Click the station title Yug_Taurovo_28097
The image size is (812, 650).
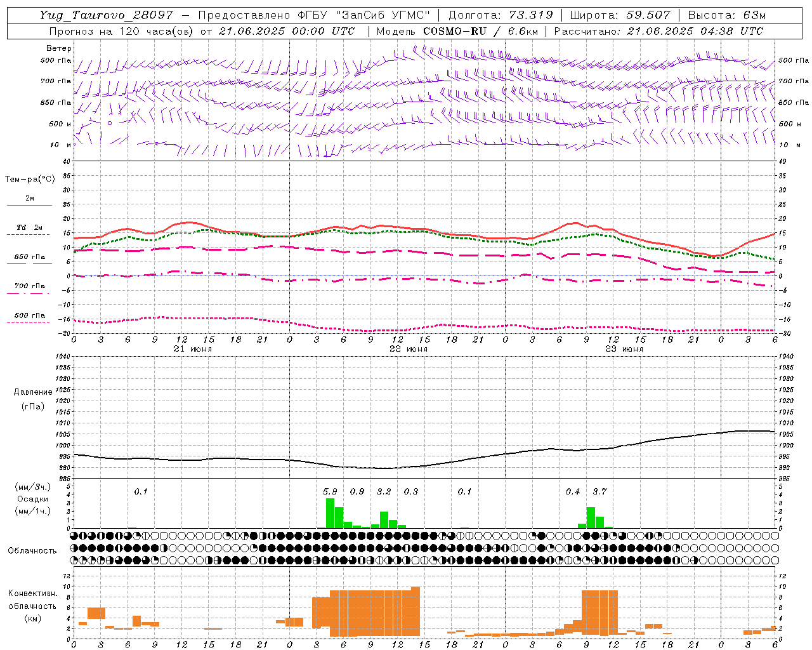click(106, 15)
